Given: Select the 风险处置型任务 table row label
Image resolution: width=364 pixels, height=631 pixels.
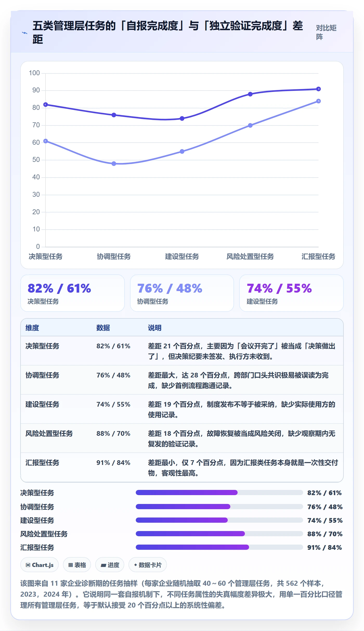Looking at the screenshot, I should click(49, 433).
